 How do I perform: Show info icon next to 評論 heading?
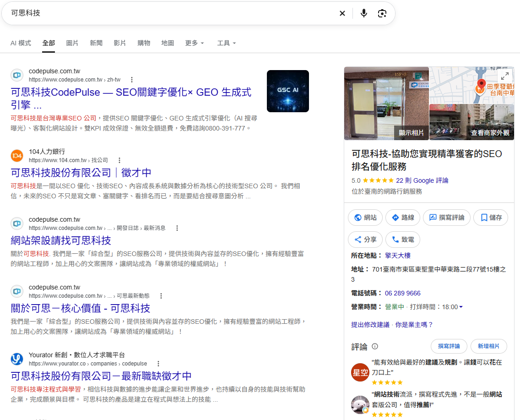coord(375,346)
